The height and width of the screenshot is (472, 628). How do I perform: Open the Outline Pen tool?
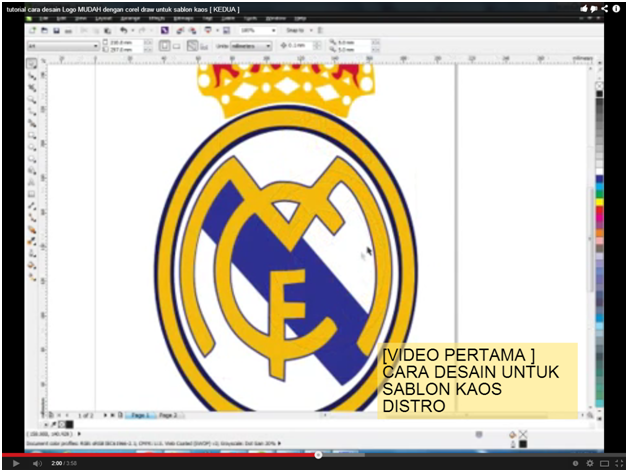32,254
